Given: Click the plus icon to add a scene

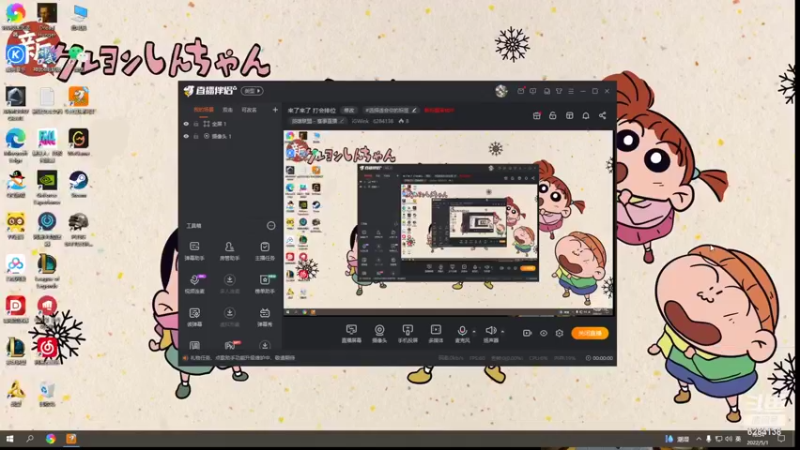Looking at the screenshot, I should (275, 110).
